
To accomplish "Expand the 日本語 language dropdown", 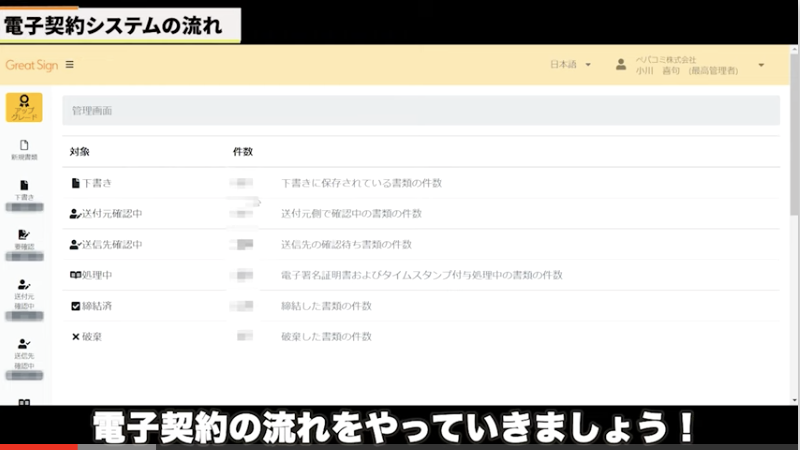I will click(571, 65).
